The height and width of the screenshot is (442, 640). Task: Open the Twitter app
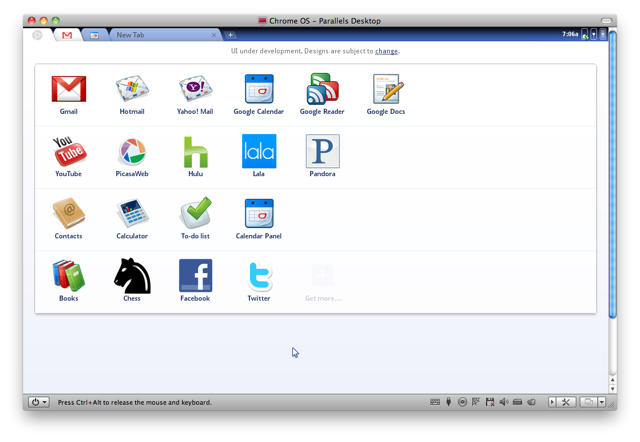click(260, 276)
